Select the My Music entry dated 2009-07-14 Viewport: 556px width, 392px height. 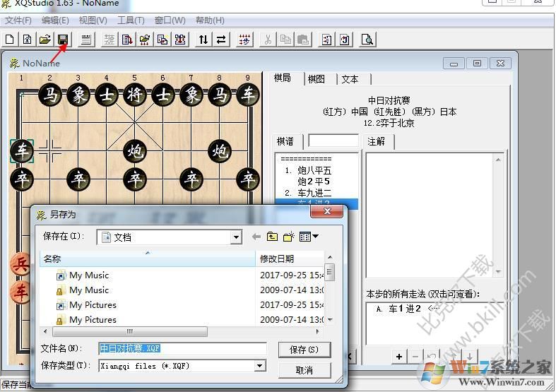[x=88, y=290]
